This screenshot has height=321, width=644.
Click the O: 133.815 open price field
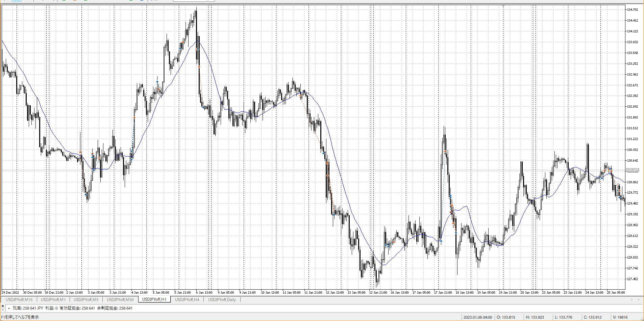[x=506, y=317]
